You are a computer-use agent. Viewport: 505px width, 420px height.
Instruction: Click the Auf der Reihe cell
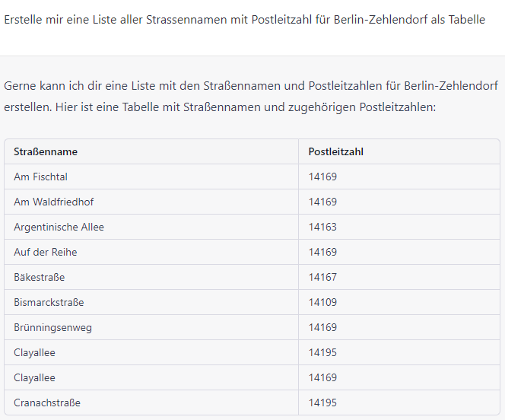coord(46,252)
